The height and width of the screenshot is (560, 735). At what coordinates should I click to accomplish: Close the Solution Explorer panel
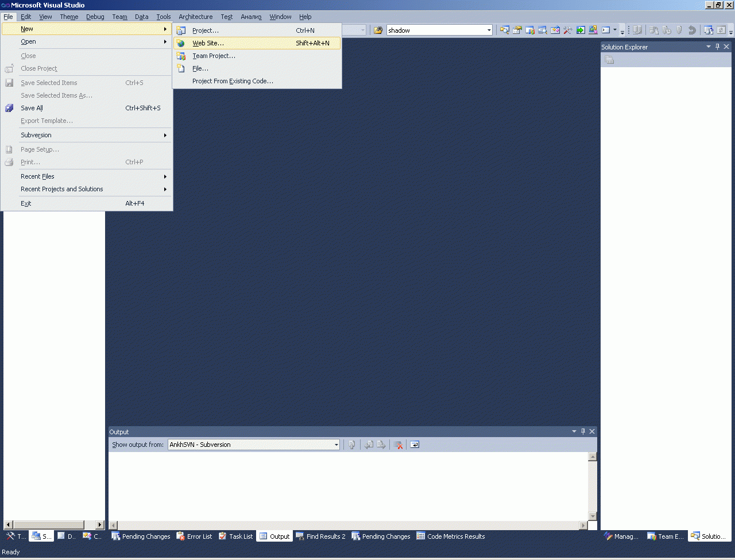(x=726, y=47)
